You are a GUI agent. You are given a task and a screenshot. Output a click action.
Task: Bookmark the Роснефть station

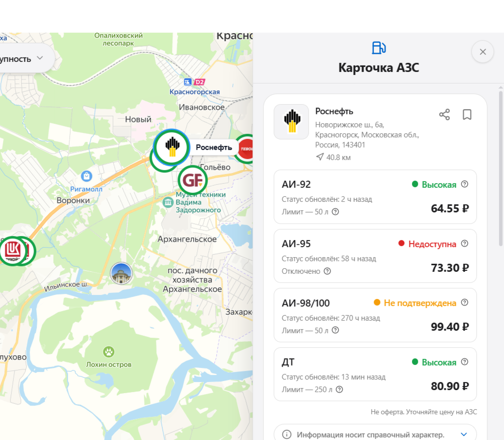[x=467, y=114]
